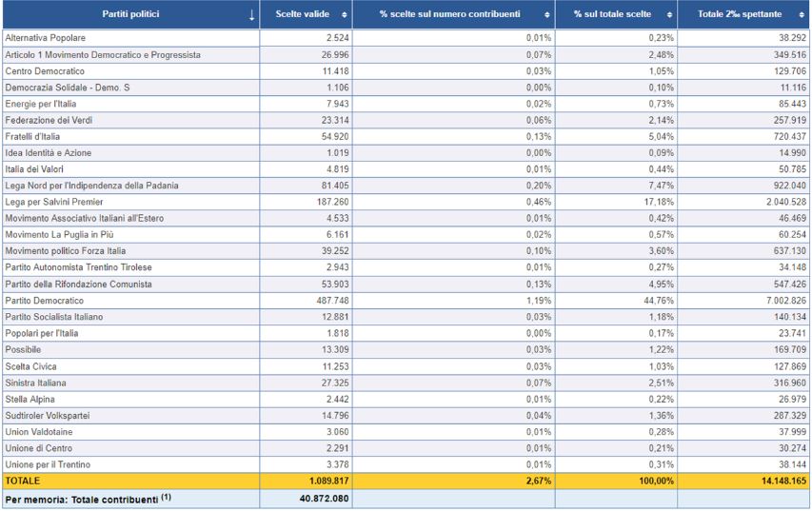This screenshot has width=812, height=511.
Task: Click Per memoria: Totale contribuenti label
Action: pyautogui.click(x=88, y=499)
